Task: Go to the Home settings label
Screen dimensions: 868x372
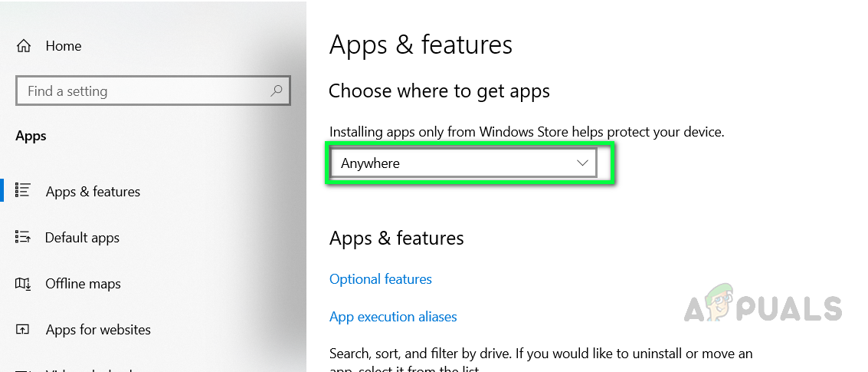Action: [x=64, y=46]
